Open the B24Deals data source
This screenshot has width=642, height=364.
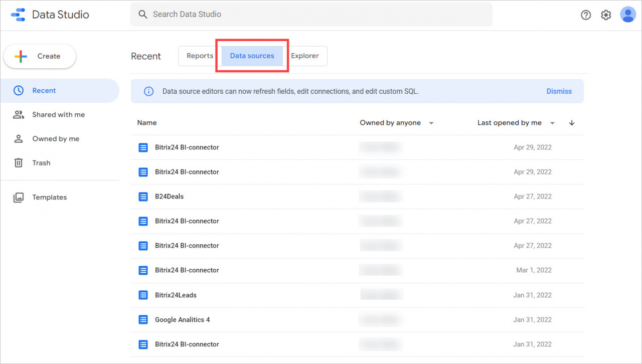pyautogui.click(x=170, y=197)
